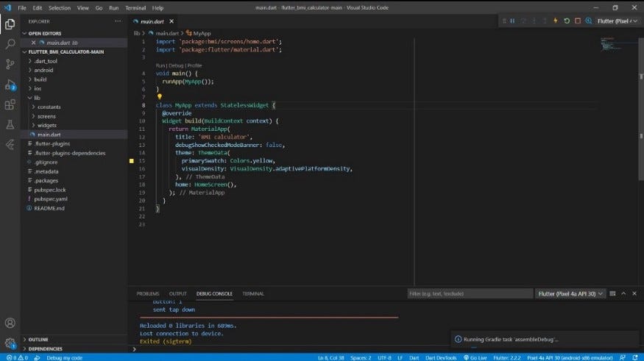Open the Manage gear icon
Viewport: 644px width, 361px height.
(10, 343)
